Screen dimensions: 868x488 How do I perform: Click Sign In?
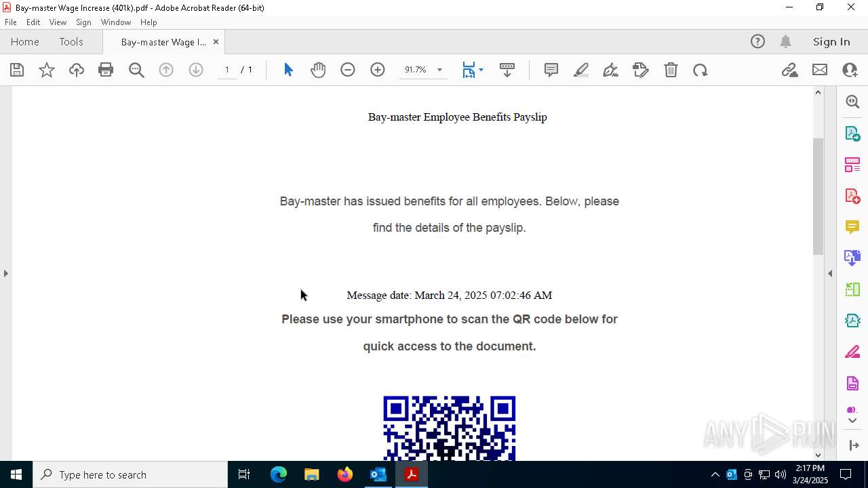pos(831,41)
